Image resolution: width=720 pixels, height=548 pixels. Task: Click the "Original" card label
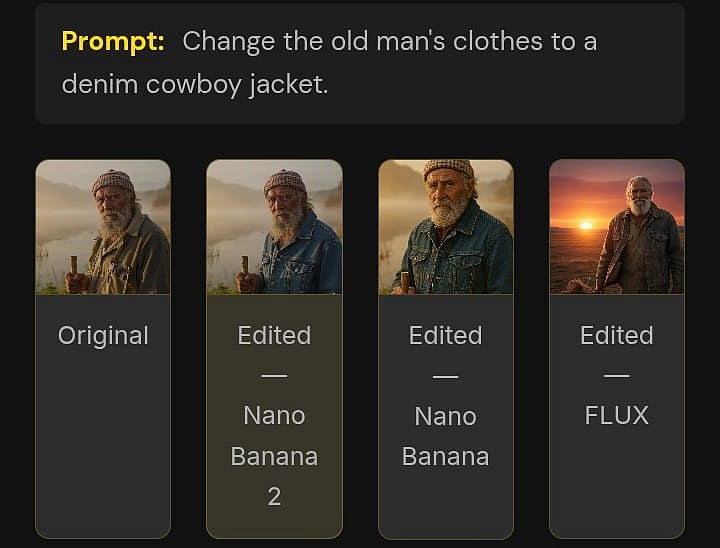click(x=103, y=335)
